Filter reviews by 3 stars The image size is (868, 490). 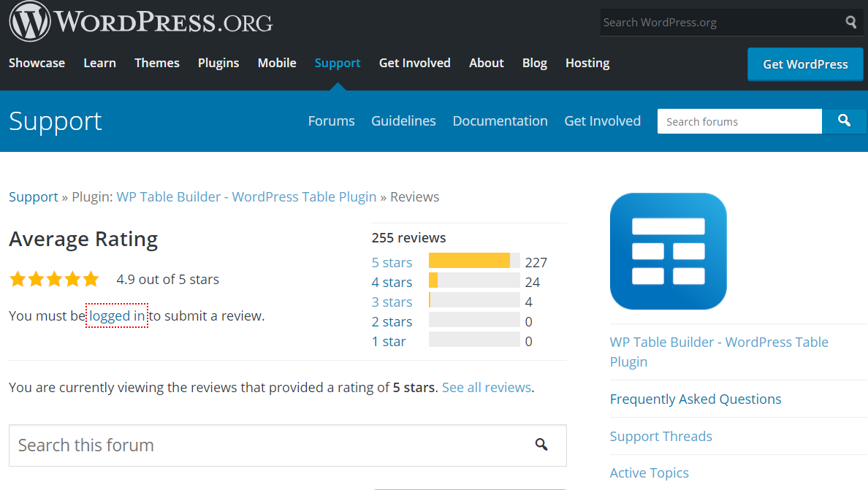pos(392,302)
